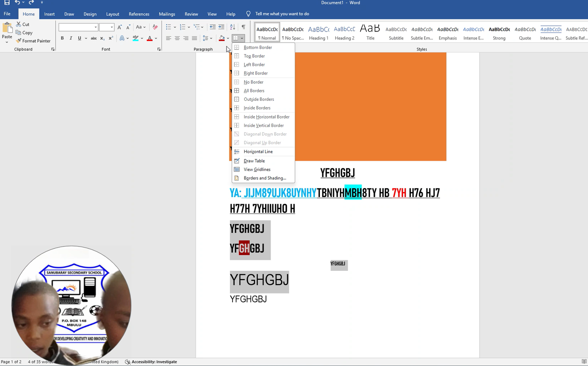588x366 pixels.
Task: Apply the red Font Color swatch
Action: tap(150, 38)
